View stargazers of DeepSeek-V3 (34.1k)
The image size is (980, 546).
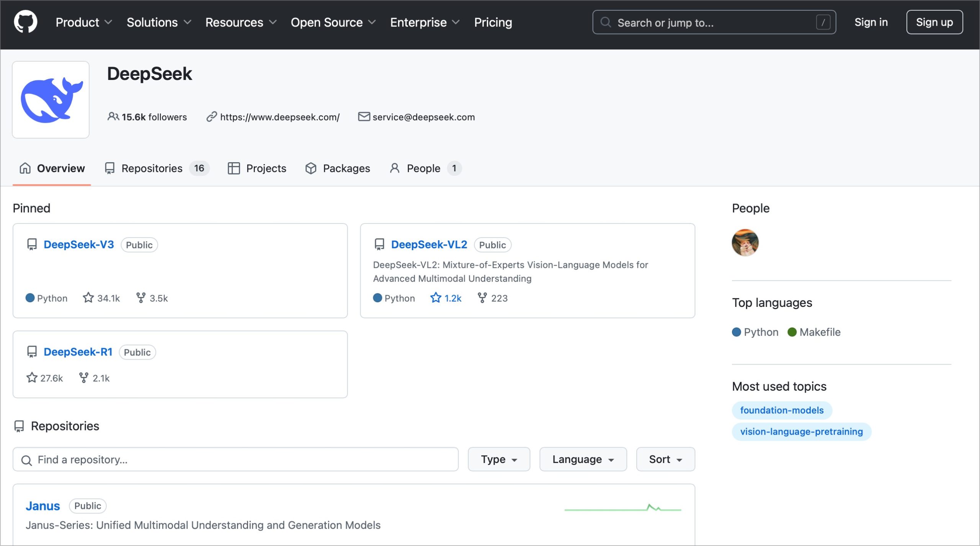(101, 298)
